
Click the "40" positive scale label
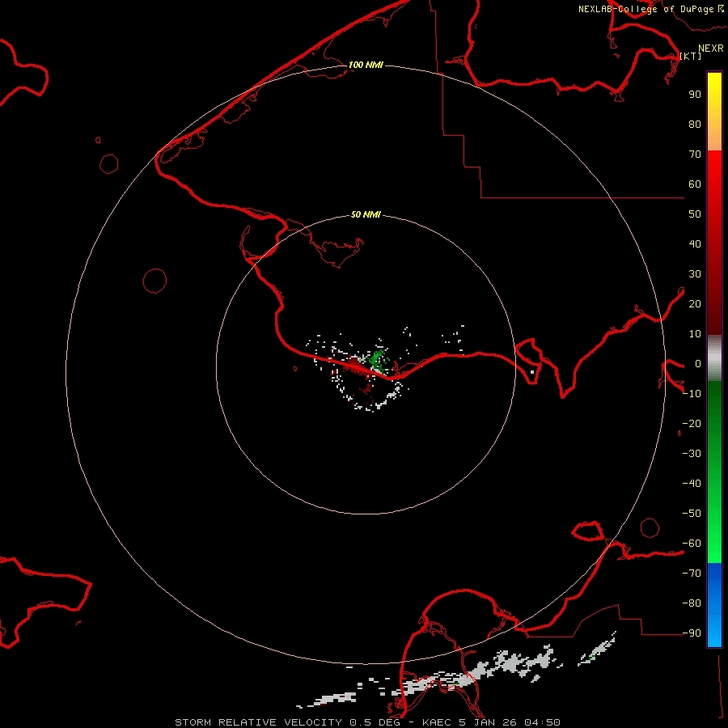pos(695,244)
